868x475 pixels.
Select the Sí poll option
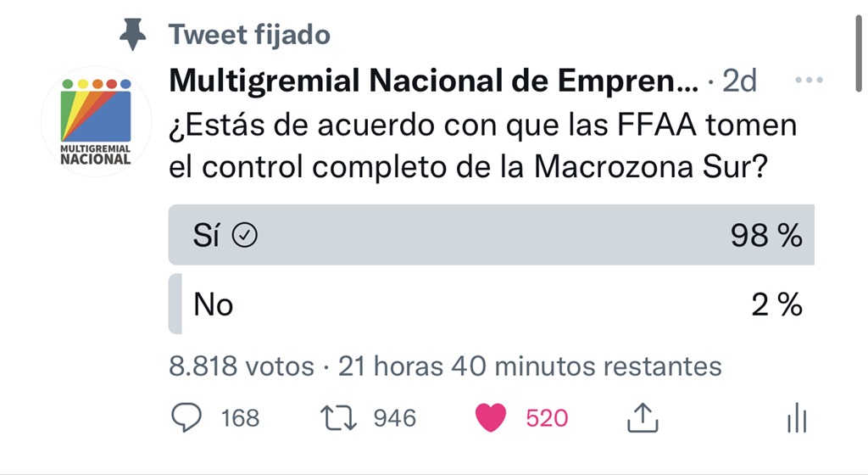click(x=491, y=235)
